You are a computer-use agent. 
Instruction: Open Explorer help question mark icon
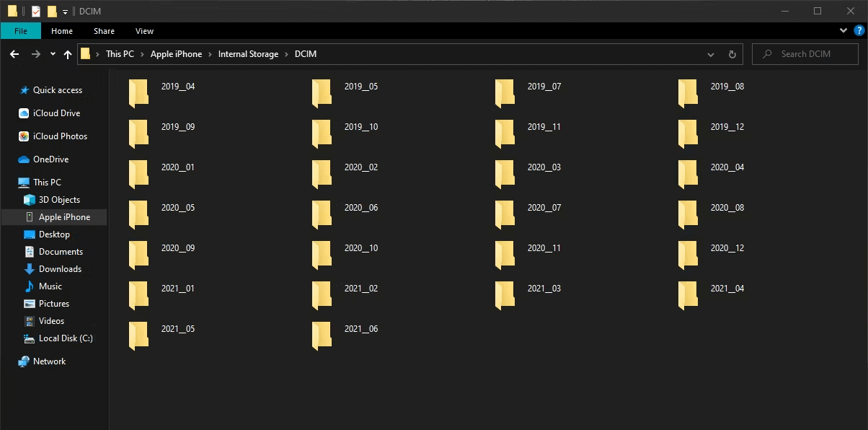[x=859, y=30]
